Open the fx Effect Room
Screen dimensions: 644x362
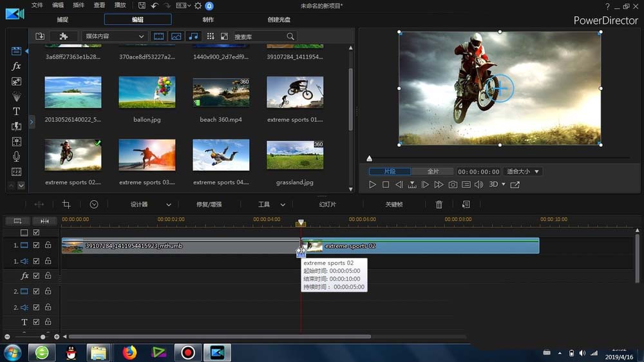tap(17, 66)
